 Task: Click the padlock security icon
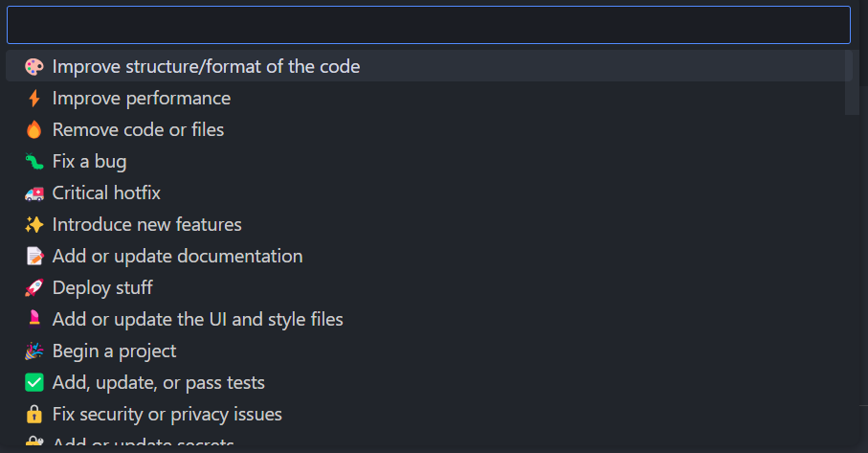(34, 415)
